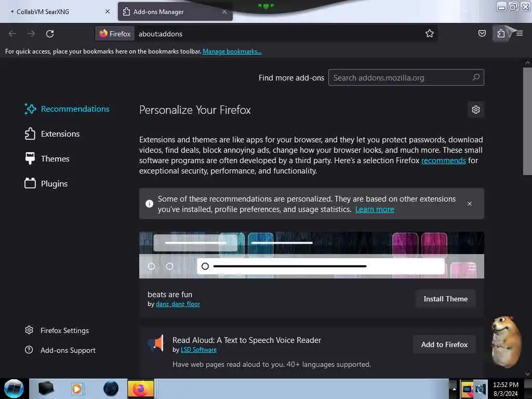Click the forward navigation arrow
532x399 pixels.
pos(31,34)
